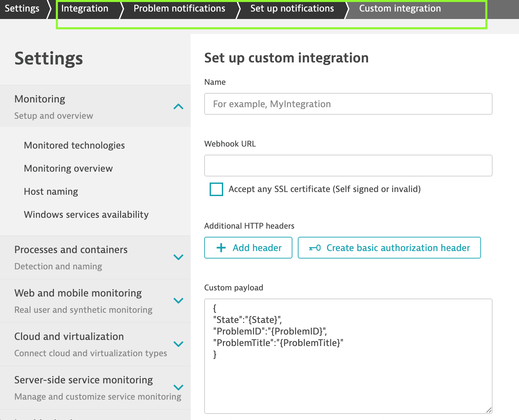This screenshot has height=420, width=519.
Task: Collapse the Monitoring section chevron
Action: pyautogui.click(x=178, y=107)
